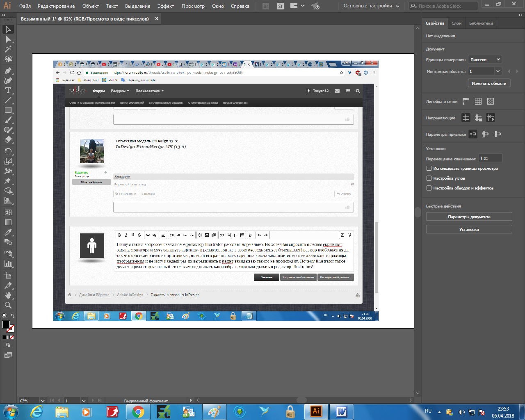Select the Blend tool
This screenshot has width=525, height=420.
point(8,242)
